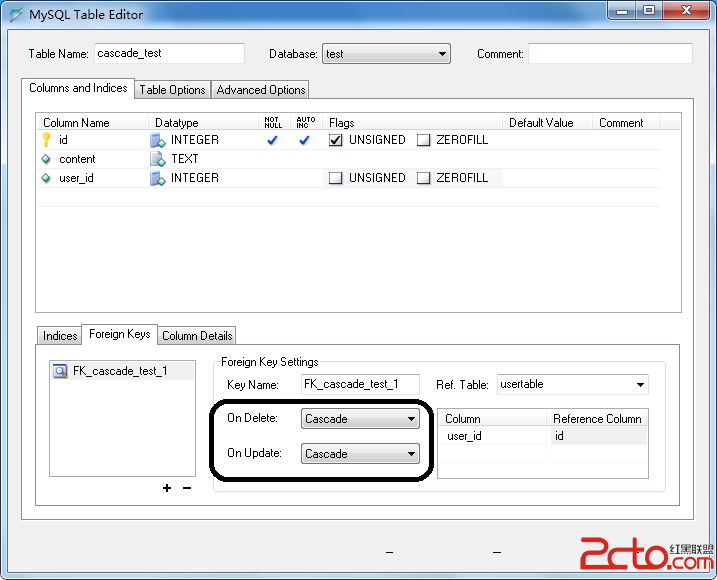Uncheck UNSIGNED flag for id column
The image size is (717, 580).
(336, 140)
